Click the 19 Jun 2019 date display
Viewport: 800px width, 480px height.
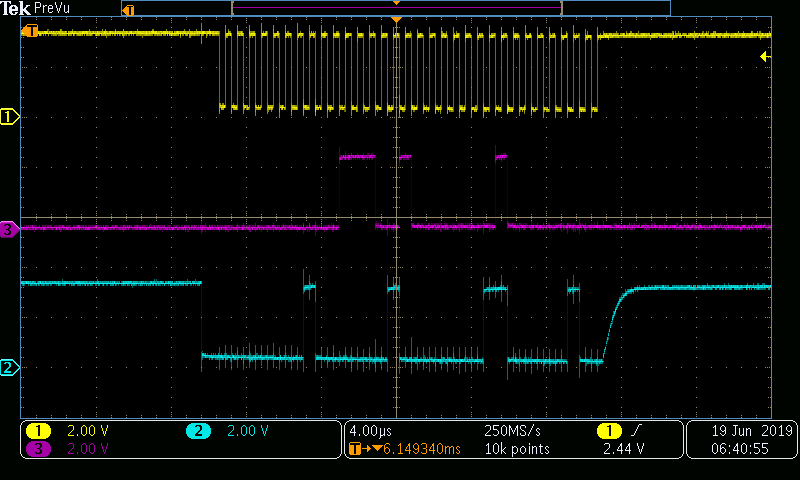(x=752, y=431)
